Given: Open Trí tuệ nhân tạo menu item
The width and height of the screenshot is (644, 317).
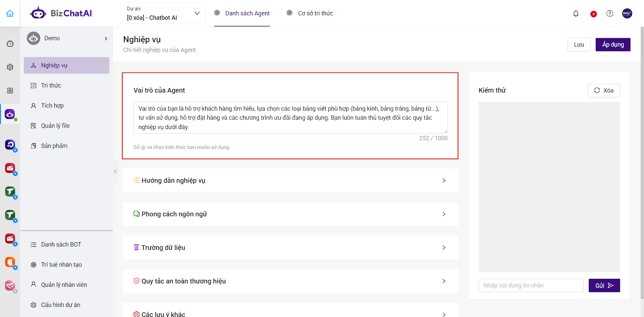Looking at the screenshot, I should 66,264.
